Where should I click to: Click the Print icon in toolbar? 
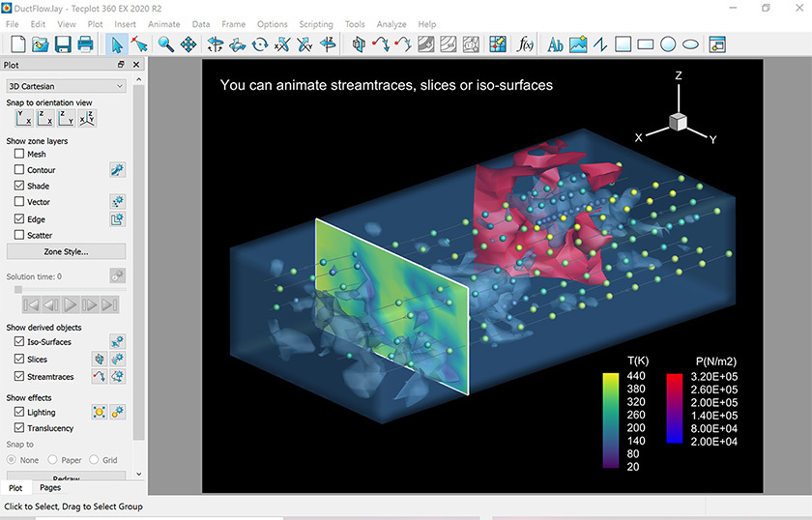[x=85, y=43]
